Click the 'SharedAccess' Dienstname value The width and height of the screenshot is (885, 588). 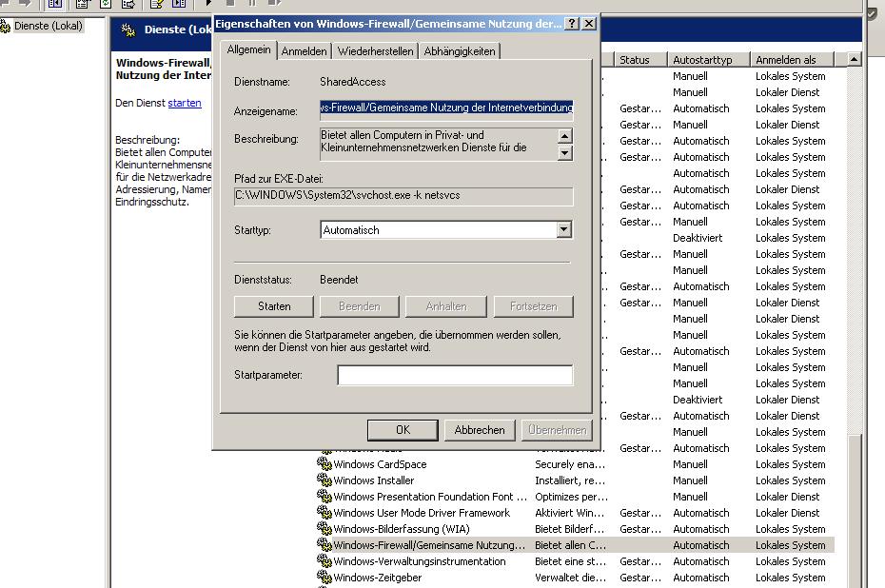(x=353, y=82)
